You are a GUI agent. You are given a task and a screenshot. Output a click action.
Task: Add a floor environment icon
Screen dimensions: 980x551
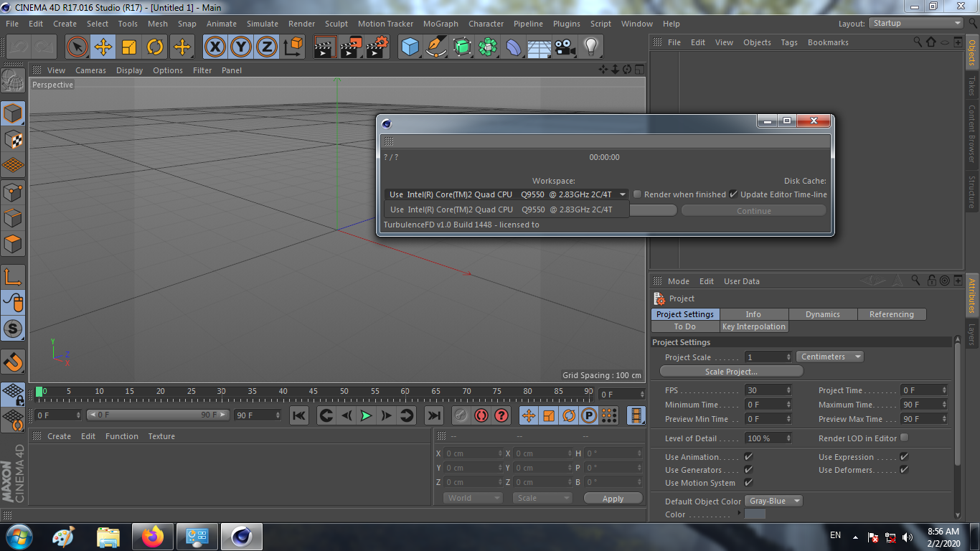pos(540,47)
